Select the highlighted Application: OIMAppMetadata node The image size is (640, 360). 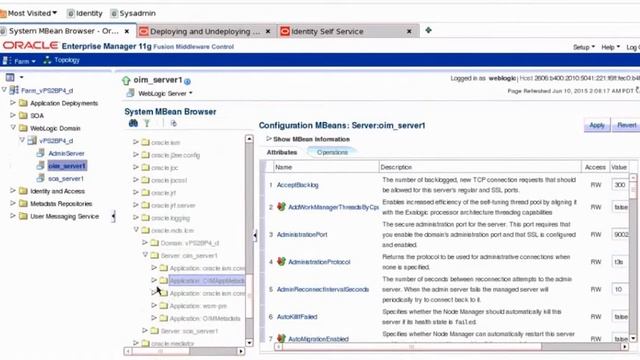[x=207, y=281]
